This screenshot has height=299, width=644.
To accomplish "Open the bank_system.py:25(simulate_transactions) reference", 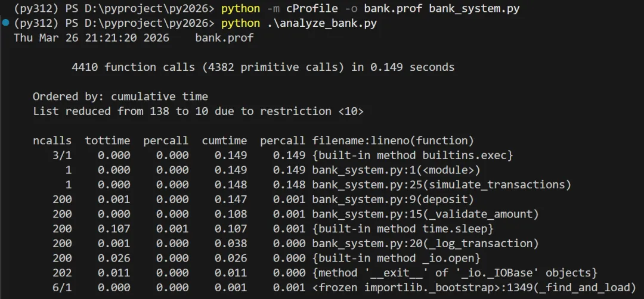I will [441, 185].
